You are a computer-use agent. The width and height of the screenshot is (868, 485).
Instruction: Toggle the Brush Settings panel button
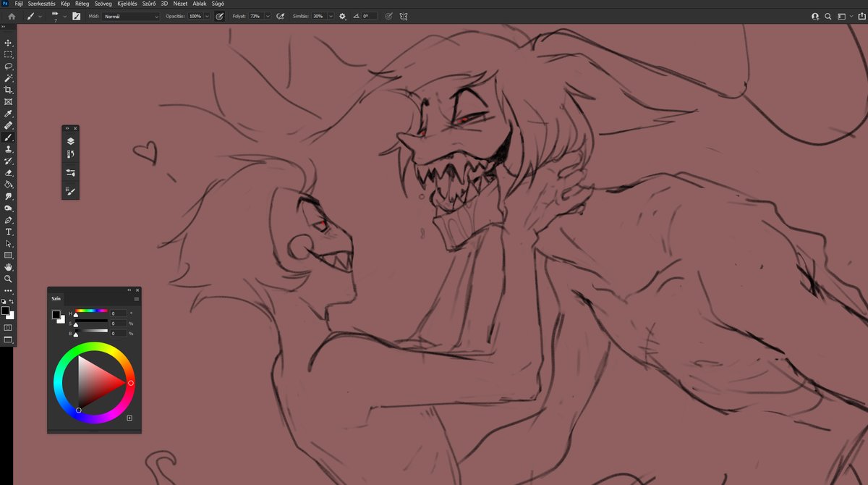tap(76, 16)
